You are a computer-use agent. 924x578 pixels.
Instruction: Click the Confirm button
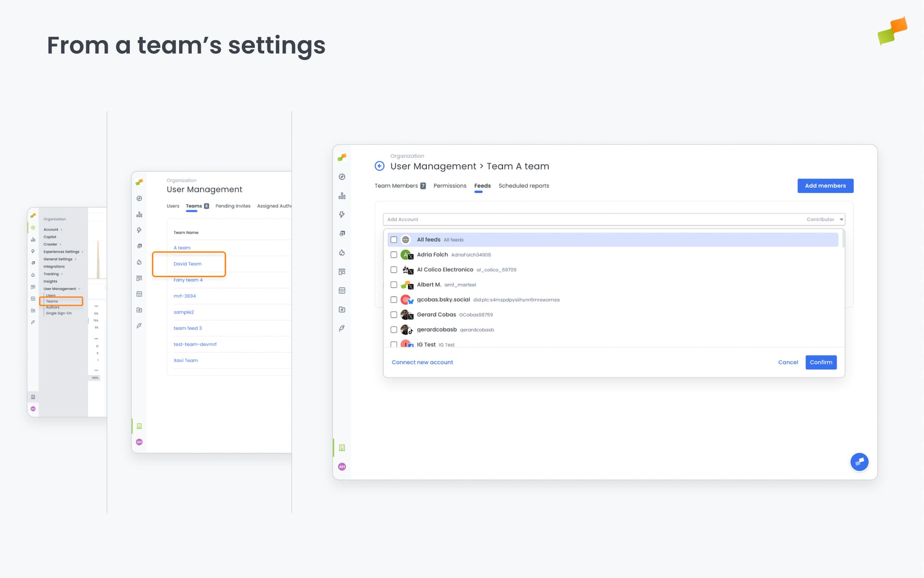[x=821, y=362]
